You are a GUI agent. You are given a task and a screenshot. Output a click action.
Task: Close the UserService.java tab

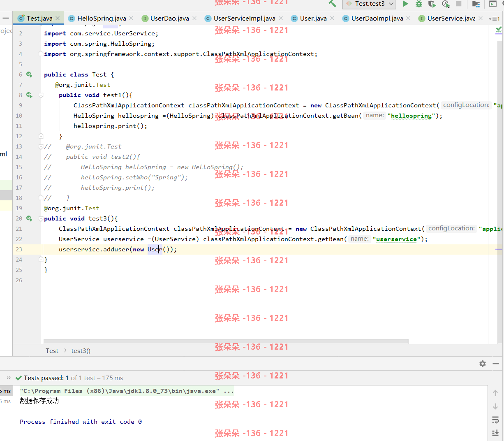pyautogui.click(x=481, y=18)
